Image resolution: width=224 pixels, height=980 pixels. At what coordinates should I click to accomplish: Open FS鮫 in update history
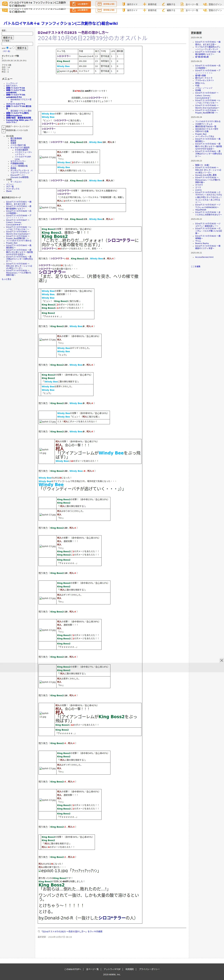tap(197, 85)
